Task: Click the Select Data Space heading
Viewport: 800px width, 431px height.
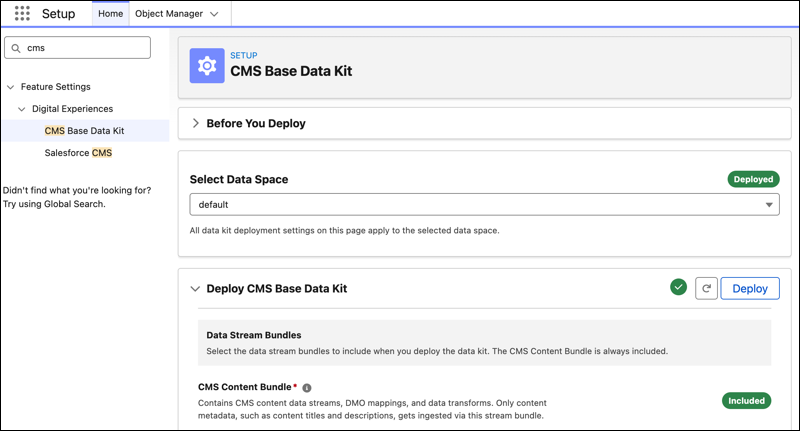Action: point(239,180)
